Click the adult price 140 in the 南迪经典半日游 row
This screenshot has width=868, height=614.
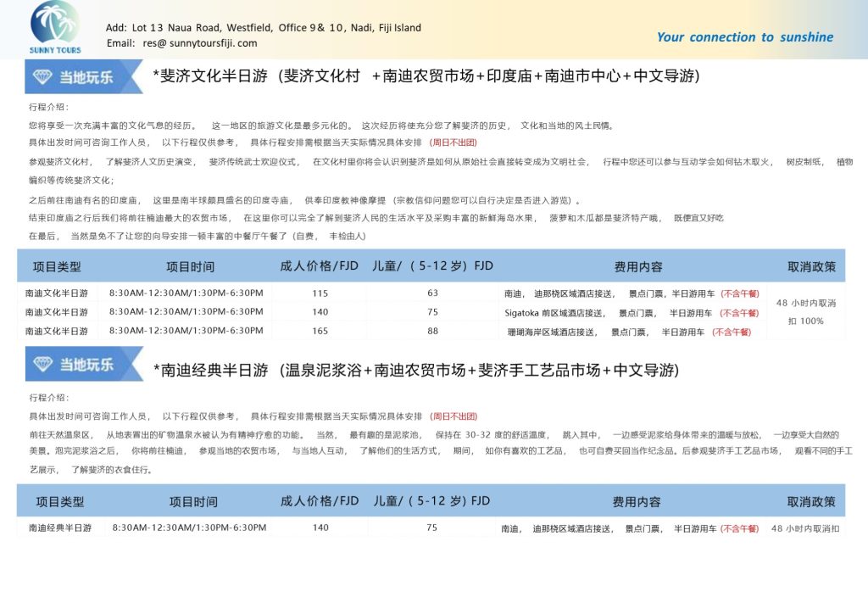[x=320, y=527]
